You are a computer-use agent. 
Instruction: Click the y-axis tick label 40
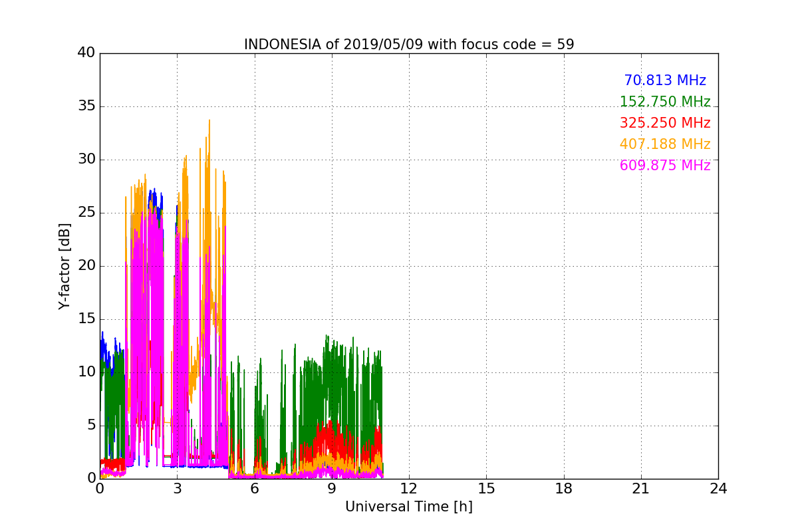coord(87,53)
